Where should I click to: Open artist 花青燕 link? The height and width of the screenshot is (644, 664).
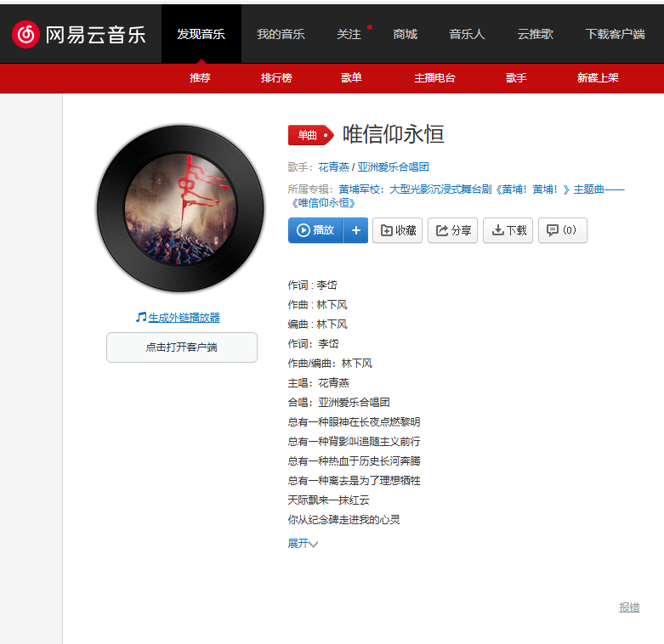click(x=332, y=167)
